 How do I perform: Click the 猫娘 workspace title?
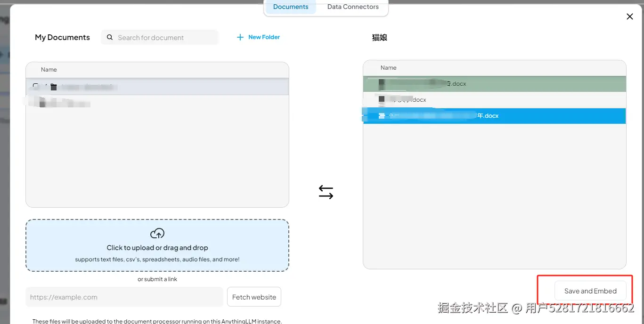pos(380,37)
